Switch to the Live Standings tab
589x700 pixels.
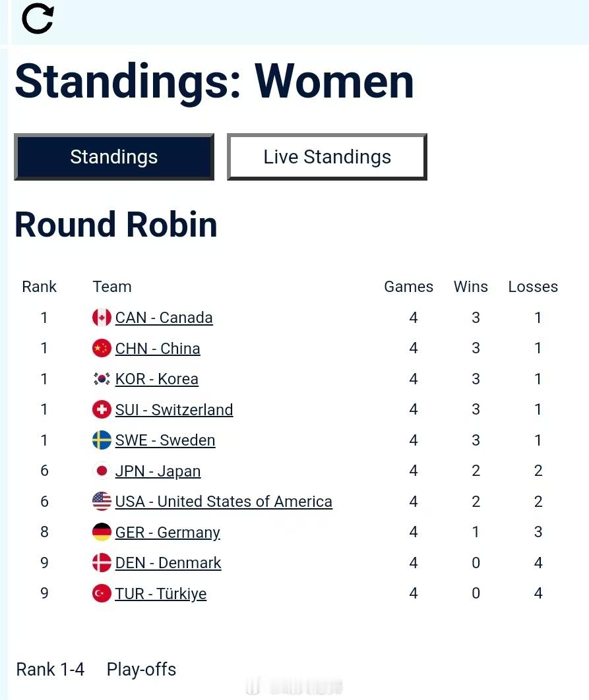327,157
